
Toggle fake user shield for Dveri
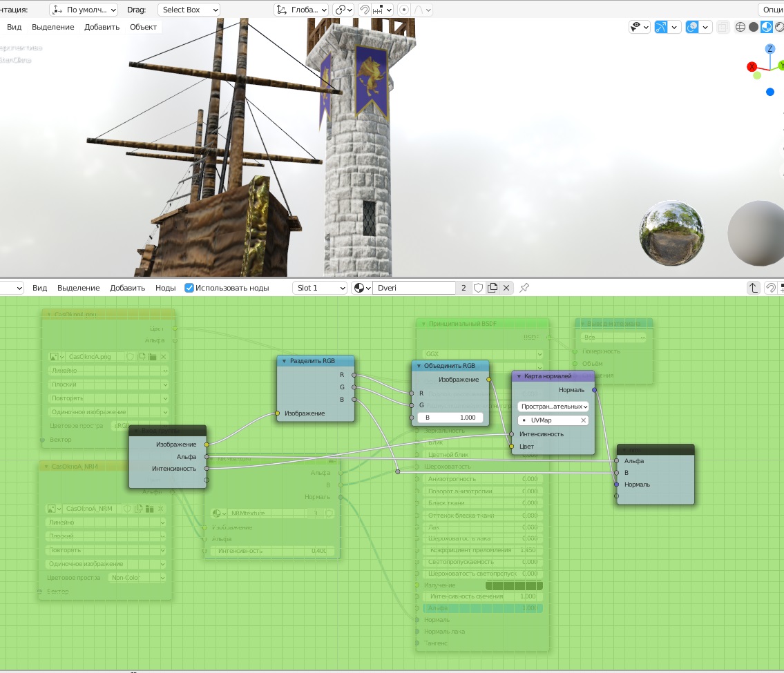coord(478,288)
